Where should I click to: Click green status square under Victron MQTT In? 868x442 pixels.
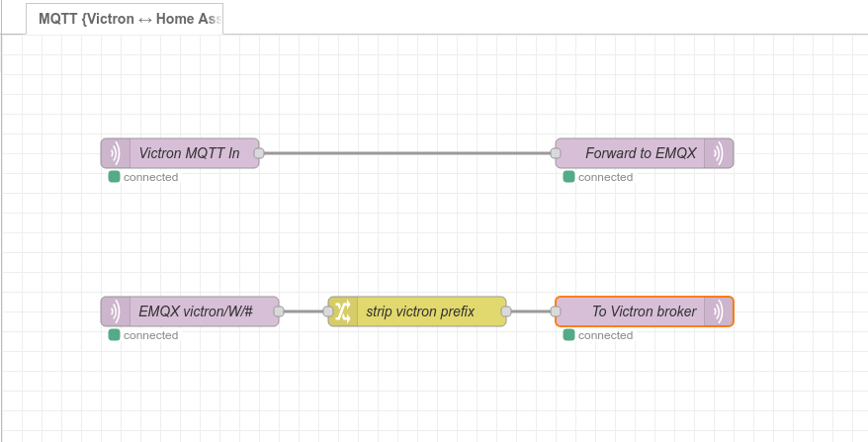pyautogui.click(x=114, y=177)
